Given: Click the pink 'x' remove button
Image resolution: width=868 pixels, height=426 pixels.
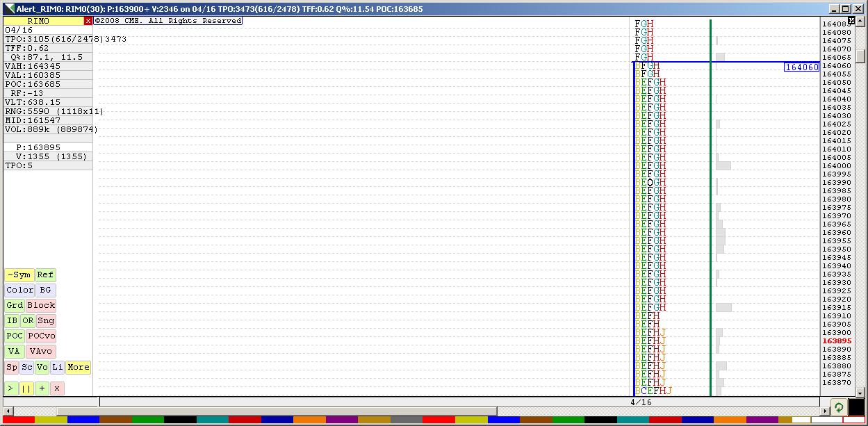Looking at the screenshot, I should coord(57,388).
